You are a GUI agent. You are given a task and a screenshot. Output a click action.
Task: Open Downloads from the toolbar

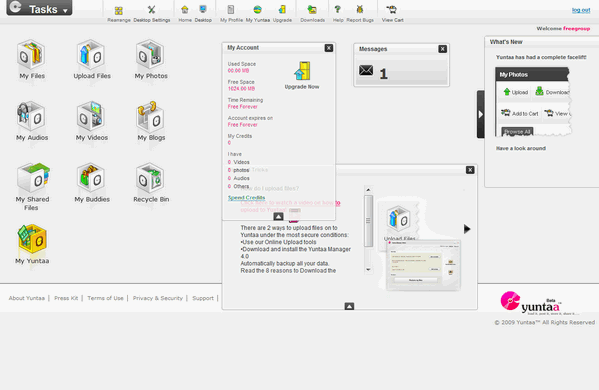click(x=312, y=13)
